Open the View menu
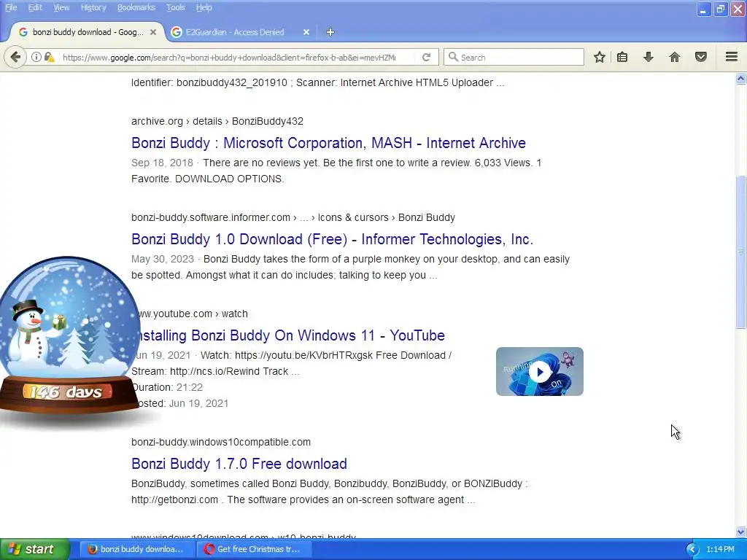 click(x=61, y=7)
